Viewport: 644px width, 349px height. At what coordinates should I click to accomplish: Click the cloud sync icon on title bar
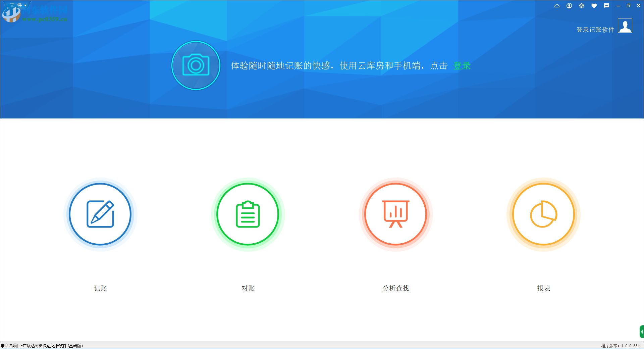[557, 6]
